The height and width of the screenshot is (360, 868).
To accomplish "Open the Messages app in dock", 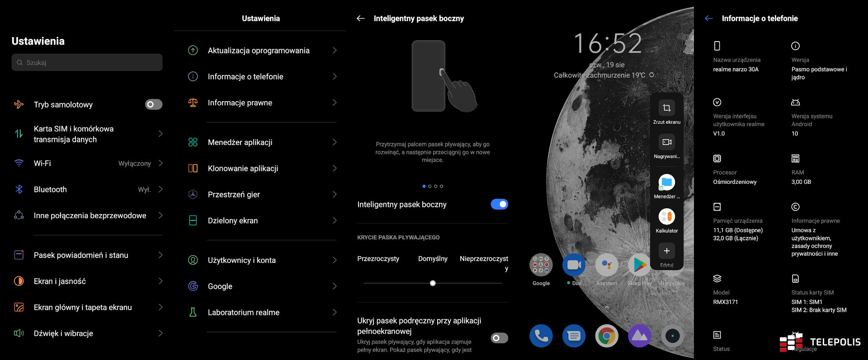I will point(574,336).
